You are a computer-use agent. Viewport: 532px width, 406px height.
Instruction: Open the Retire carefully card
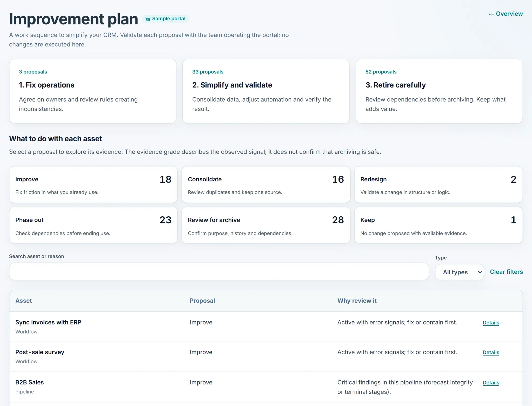439,91
